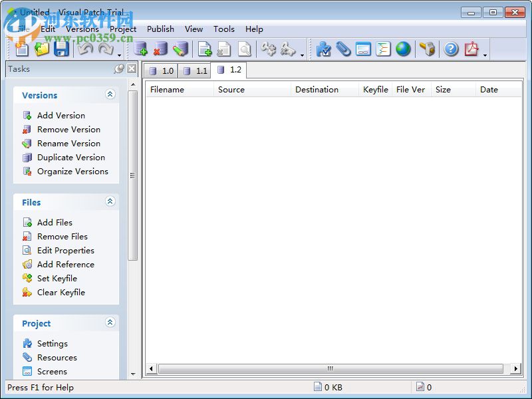The image size is (532, 399).
Task: Close the Tasks pane
Action: point(132,69)
